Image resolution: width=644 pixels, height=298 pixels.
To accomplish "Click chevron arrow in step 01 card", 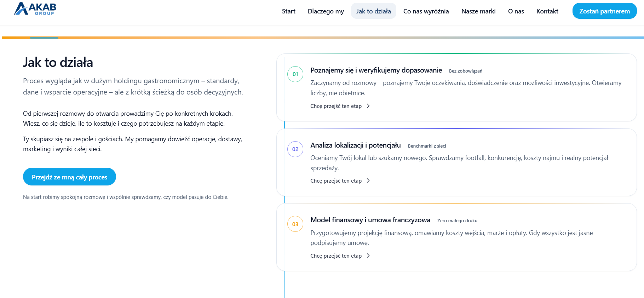I will (368, 106).
